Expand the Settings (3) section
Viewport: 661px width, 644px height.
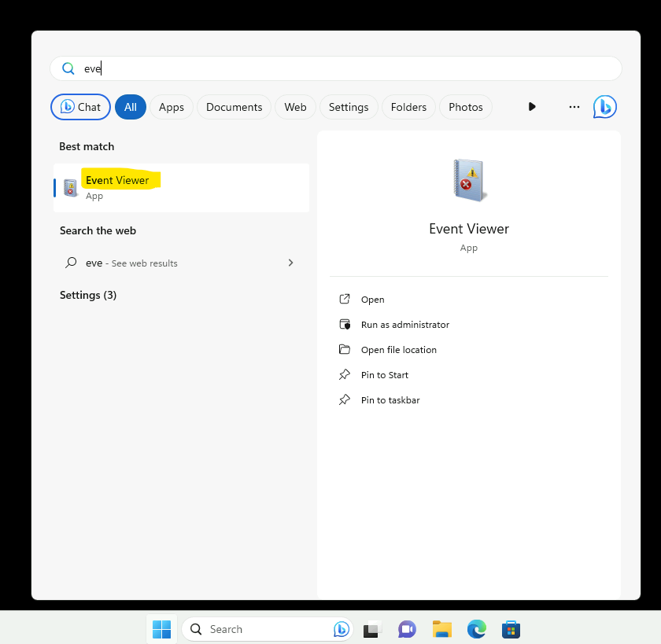pyautogui.click(x=88, y=295)
